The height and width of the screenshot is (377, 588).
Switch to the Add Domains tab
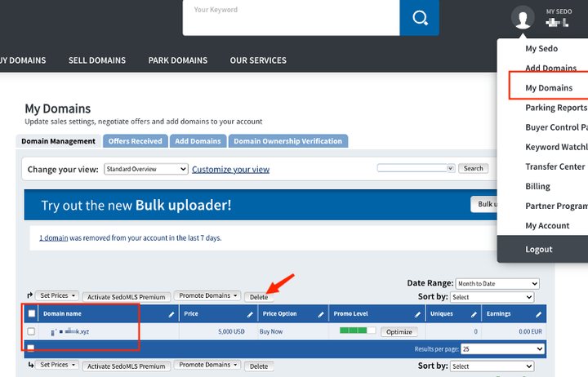pyautogui.click(x=198, y=141)
